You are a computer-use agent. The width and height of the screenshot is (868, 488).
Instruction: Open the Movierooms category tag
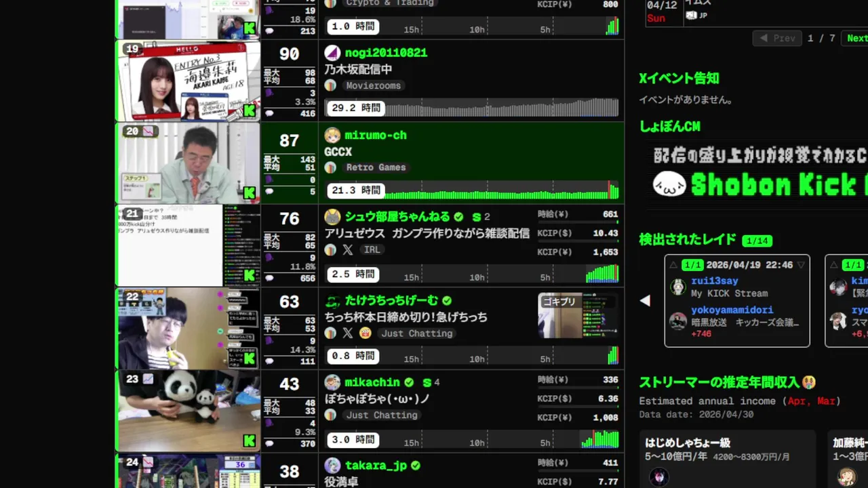click(x=373, y=85)
